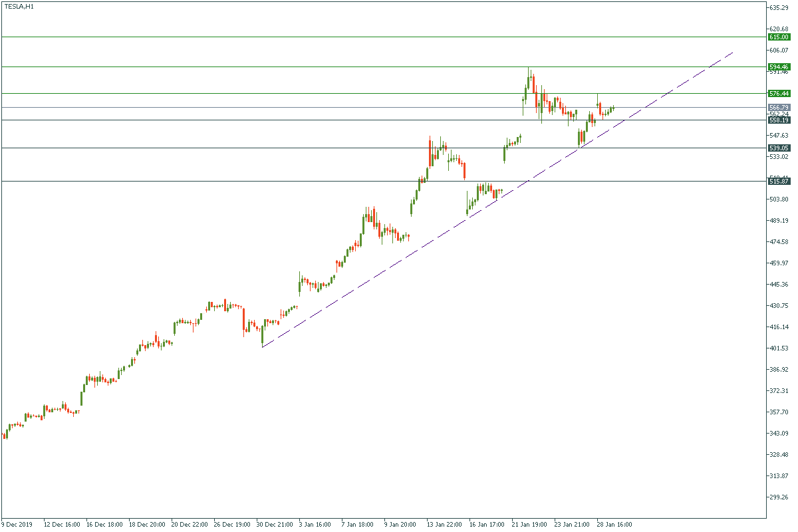798x532 pixels.
Task: Select the 558.19 level label
Action: tap(778, 120)
